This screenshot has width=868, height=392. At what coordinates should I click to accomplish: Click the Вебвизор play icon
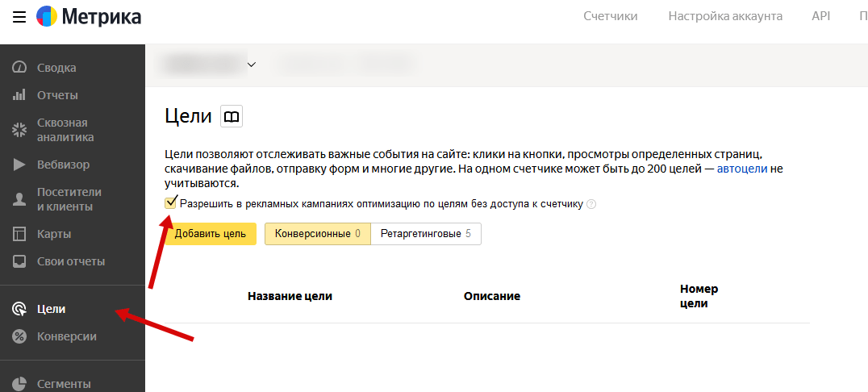point(20,165)
